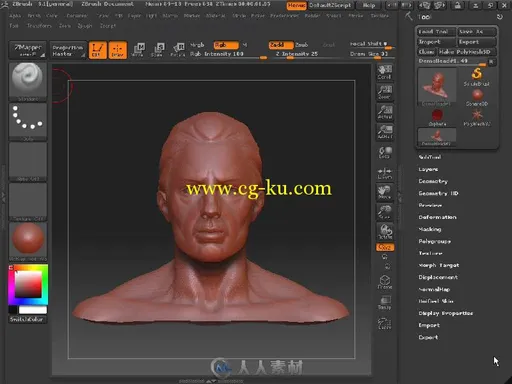Open the Texture Off picker
This screenshot has width=512, height=384.
click(28, 202)
